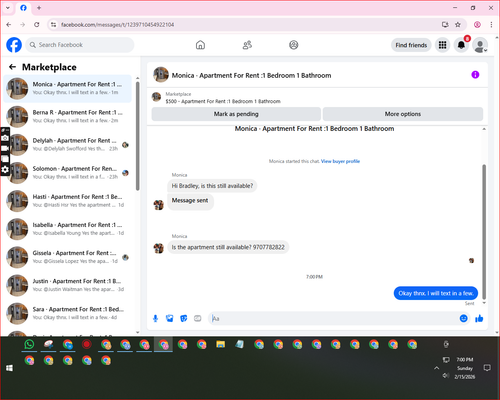Click the conversation list scrollbar
The image size is (500, 400).
pyautogui.click(x=138, y=137)
